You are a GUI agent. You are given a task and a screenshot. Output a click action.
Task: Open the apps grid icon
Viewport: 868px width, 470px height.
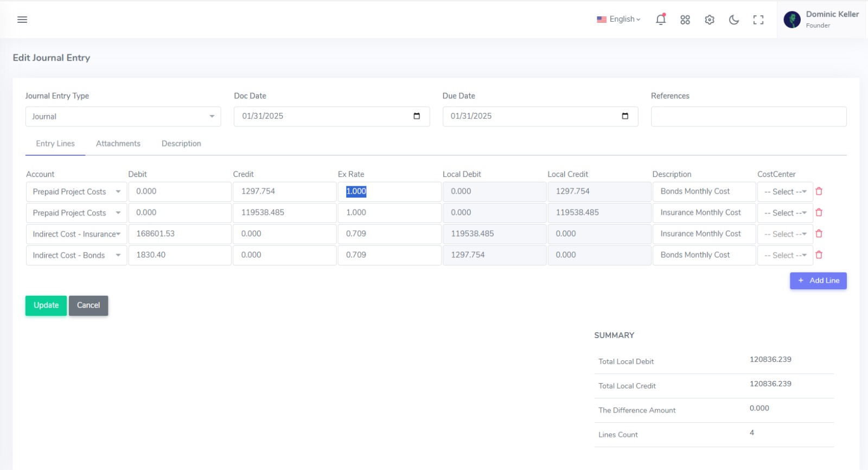pos(685,20)
